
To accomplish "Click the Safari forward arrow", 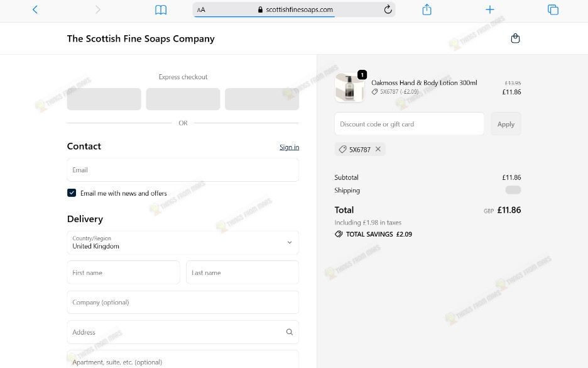I will coord(98,9).
